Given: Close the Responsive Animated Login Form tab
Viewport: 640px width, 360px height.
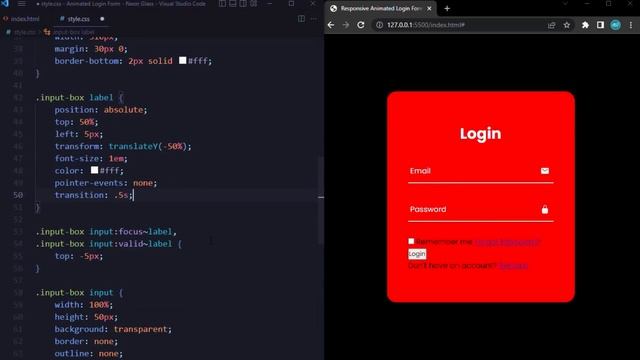Looking at the screenshot, I should click(429, 8).
